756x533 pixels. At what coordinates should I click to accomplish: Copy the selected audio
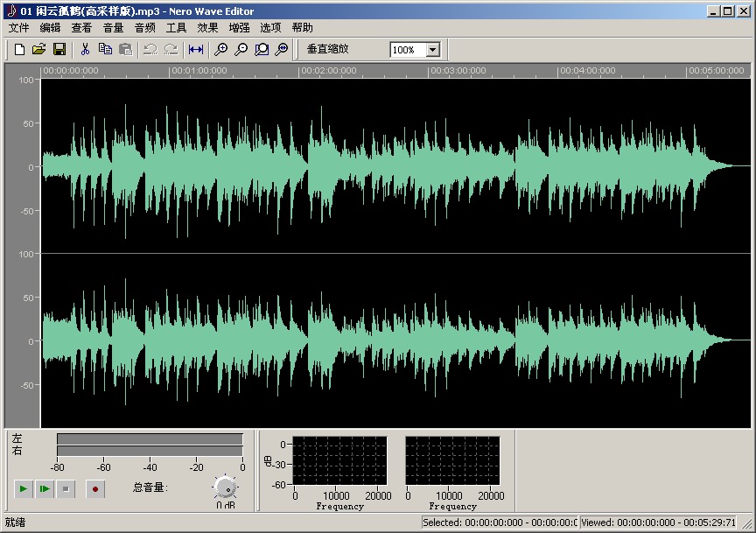click(x=105, y=50)
